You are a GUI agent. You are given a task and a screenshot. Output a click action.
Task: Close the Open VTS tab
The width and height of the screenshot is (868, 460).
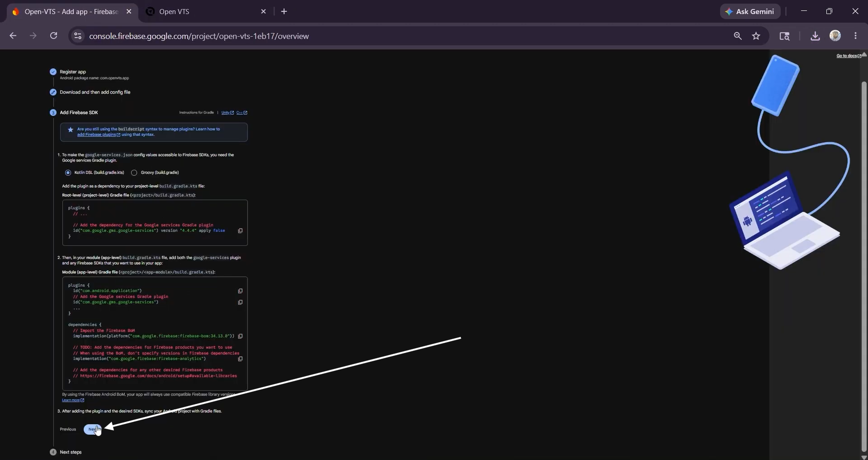(x=264, y=11)
